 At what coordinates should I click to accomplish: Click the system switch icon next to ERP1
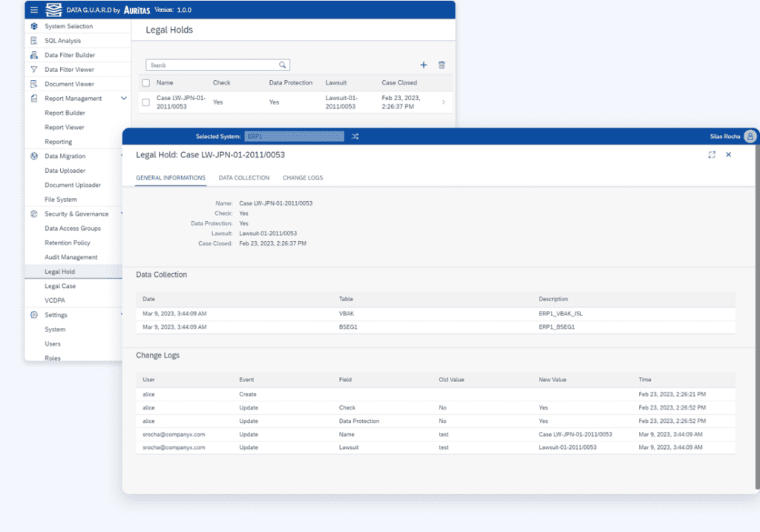point(355,136)
